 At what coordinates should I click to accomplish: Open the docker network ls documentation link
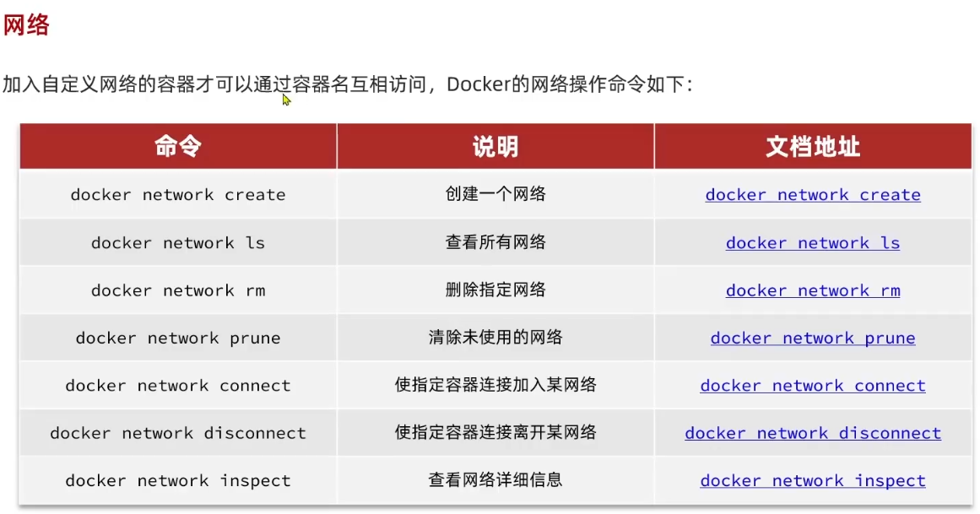coord(812,243)
